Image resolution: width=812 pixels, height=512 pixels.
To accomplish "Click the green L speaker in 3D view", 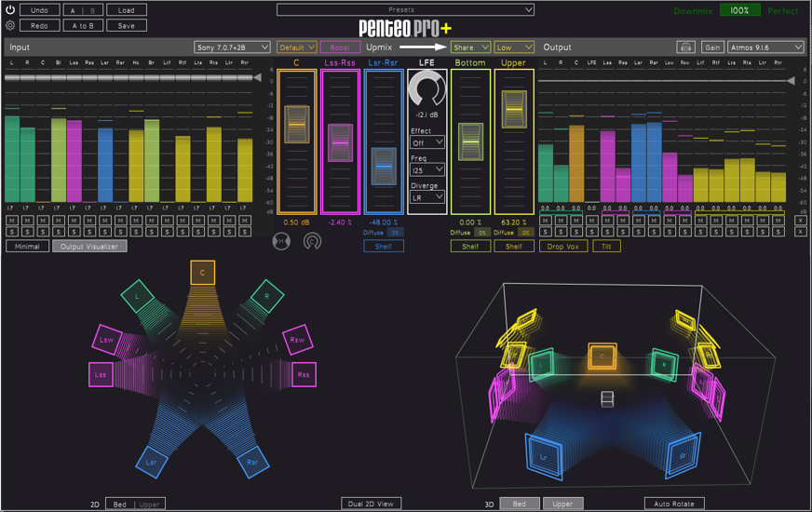I will (x=542, y=365).
